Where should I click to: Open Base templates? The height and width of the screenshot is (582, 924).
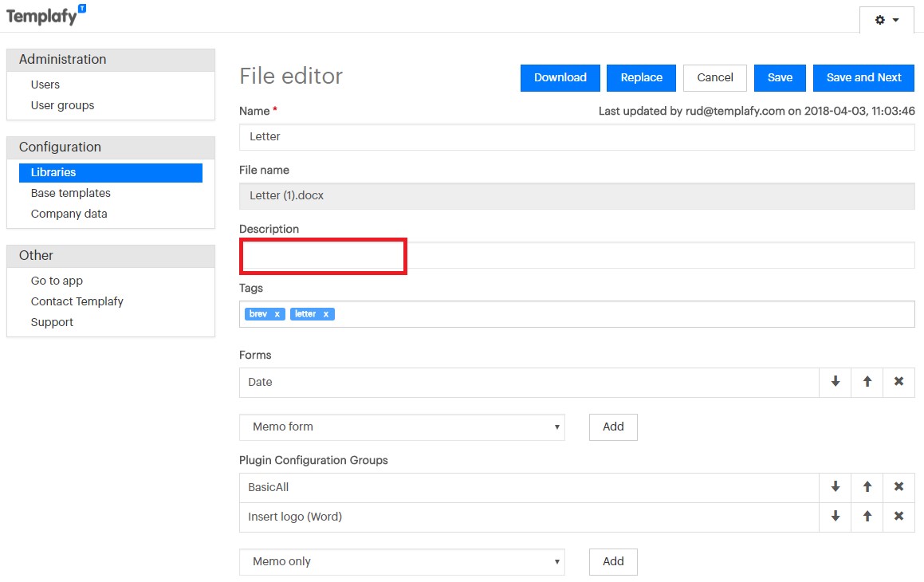(x=71, y=193)
